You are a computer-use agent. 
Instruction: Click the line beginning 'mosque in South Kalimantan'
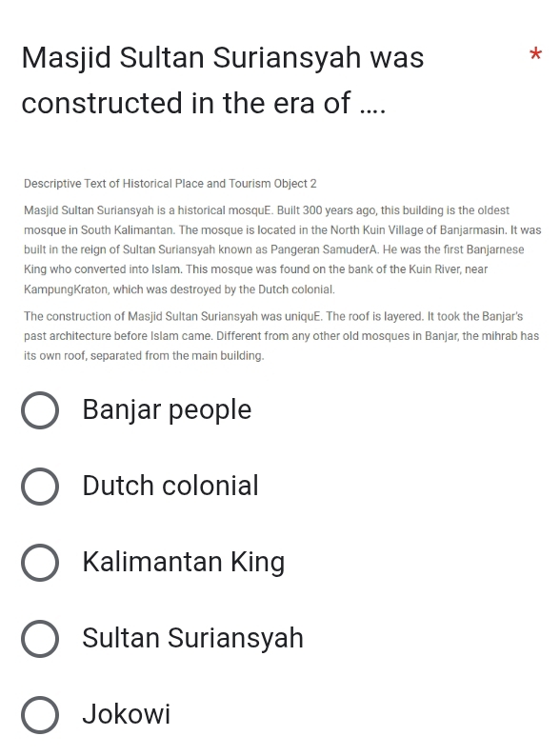[x=283, y=230]
